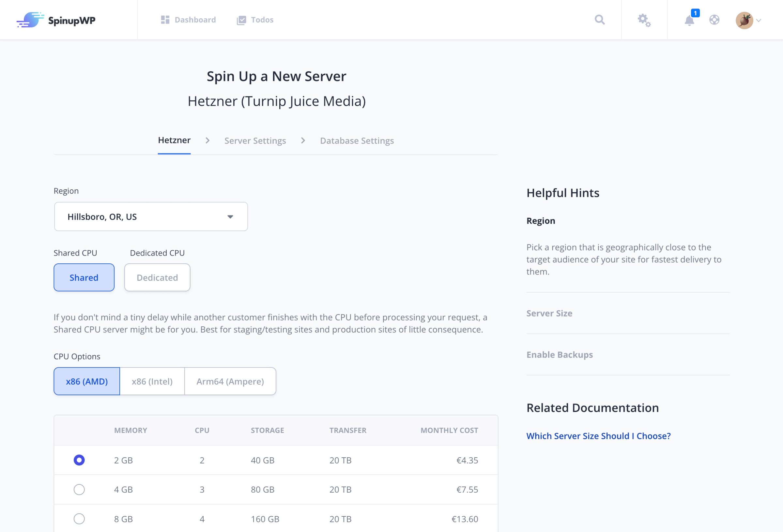The height and width of the screenshot is (532, 783).
Task: Select the x86 Intel CPU option
Action: [152, 381]
